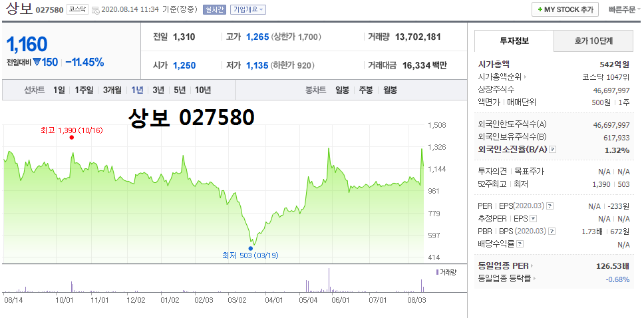This screenshot has height=318, width=644.
Task: Open 동일업종 등락률 link
Action: (x=507, y=279)
